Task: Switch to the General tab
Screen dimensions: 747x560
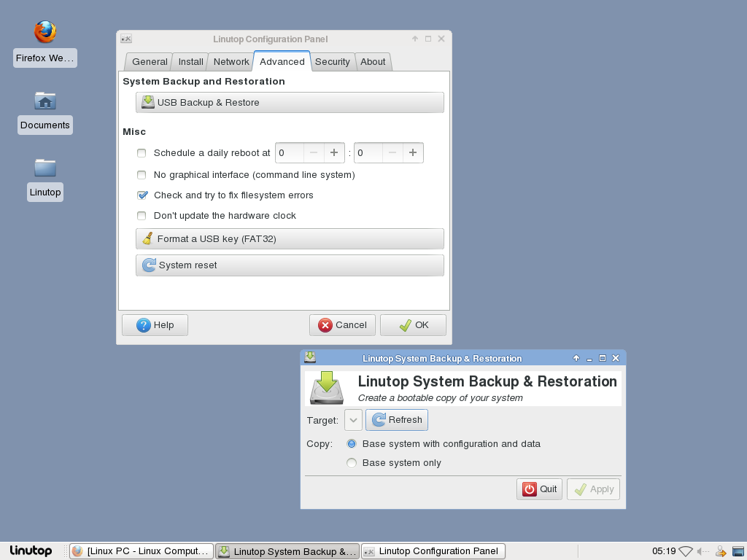Action: pyautogui.click(x=150, y=62)
